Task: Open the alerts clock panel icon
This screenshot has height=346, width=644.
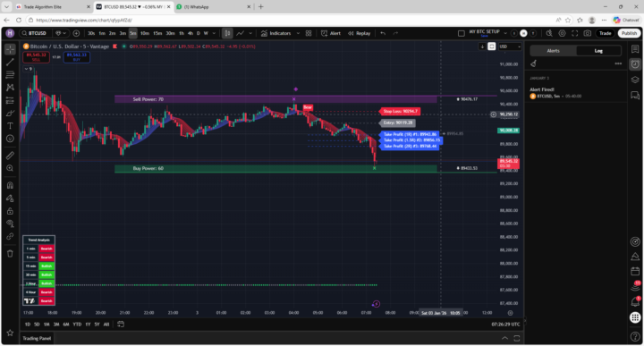Action: click(x=635, y=64)
